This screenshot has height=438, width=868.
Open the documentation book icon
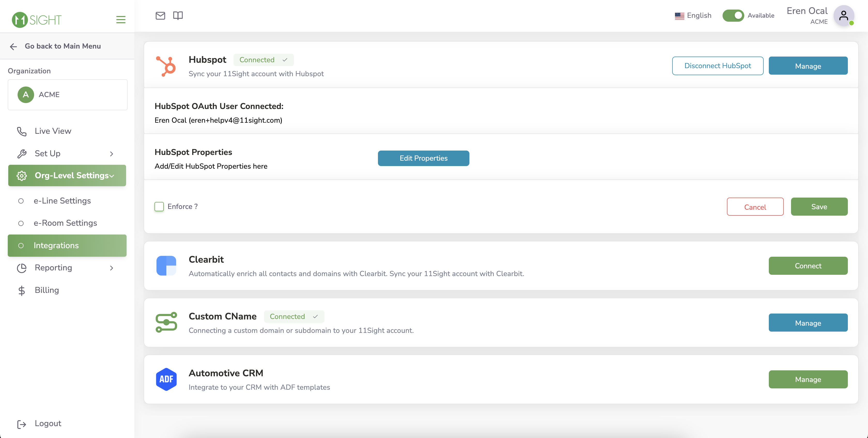click(178, 15)
